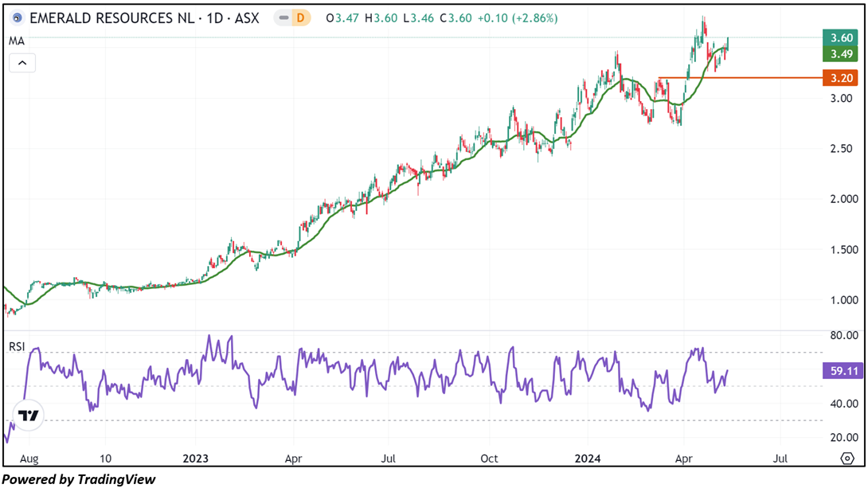Click the Jul label right of Apr 2024
The height and width of the screenshot is (488, 868).
(x=780, y=459)
